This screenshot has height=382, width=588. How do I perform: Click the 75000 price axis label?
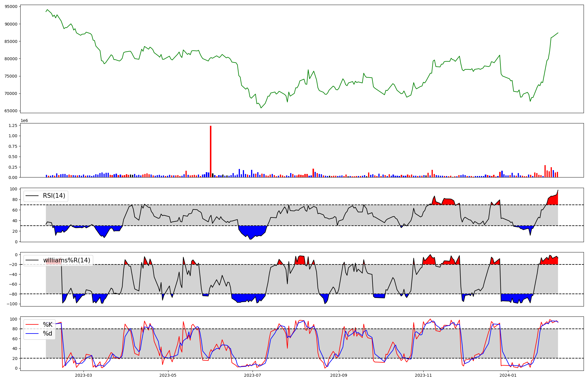(11, 76)
